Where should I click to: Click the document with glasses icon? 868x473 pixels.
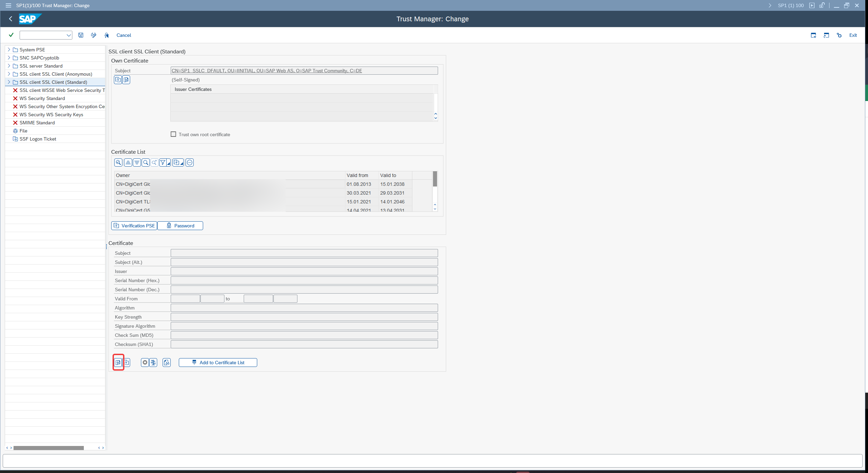167,363
